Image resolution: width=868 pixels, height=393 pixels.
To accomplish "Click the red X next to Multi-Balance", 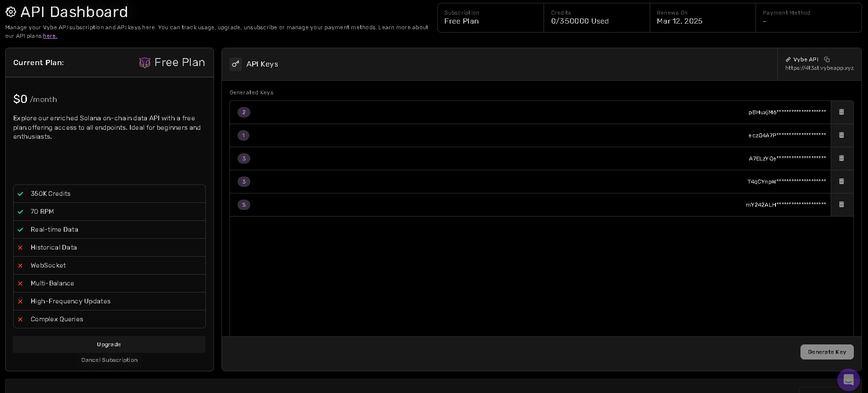I will coord(20,284).
